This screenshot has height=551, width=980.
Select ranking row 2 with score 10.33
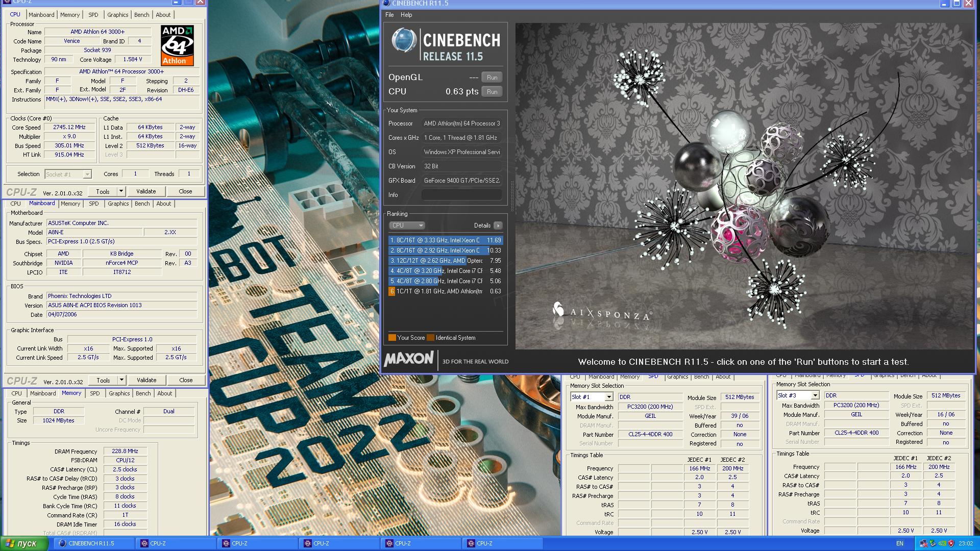point(445,251)
